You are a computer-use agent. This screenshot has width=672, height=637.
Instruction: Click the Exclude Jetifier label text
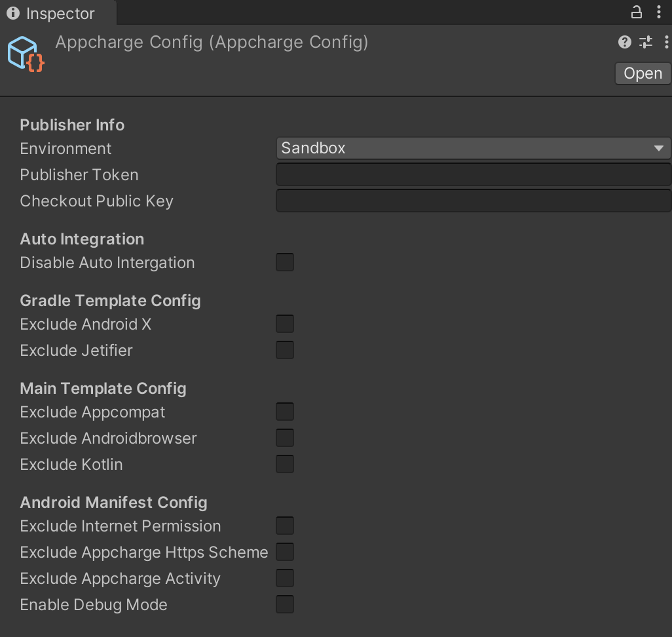point(76,351)
